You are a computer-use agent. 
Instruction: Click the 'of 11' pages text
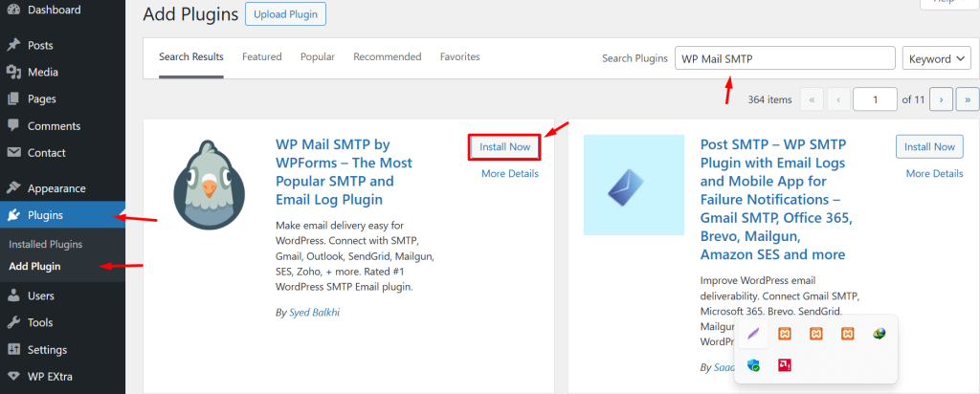tap(913, 99)
